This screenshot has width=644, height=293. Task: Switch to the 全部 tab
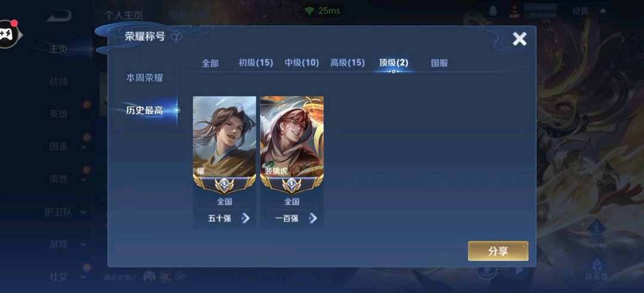(x=210, y=63)
